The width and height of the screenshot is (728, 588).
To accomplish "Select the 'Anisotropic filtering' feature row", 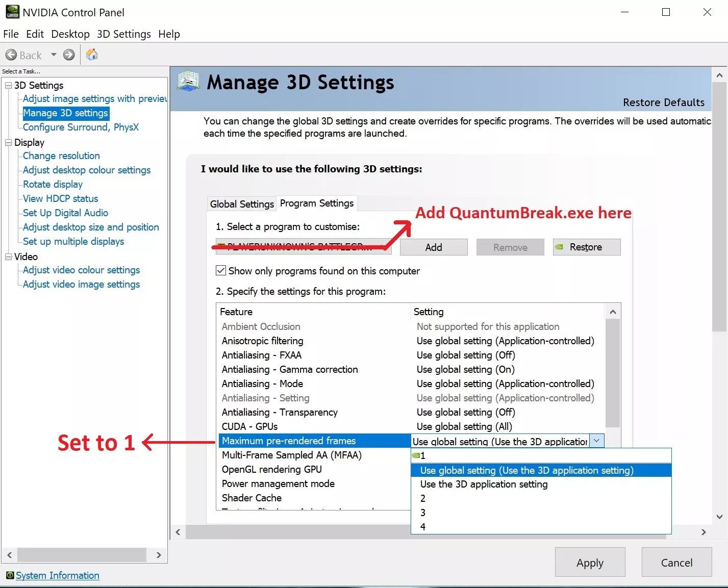I will tap(411, 341).
